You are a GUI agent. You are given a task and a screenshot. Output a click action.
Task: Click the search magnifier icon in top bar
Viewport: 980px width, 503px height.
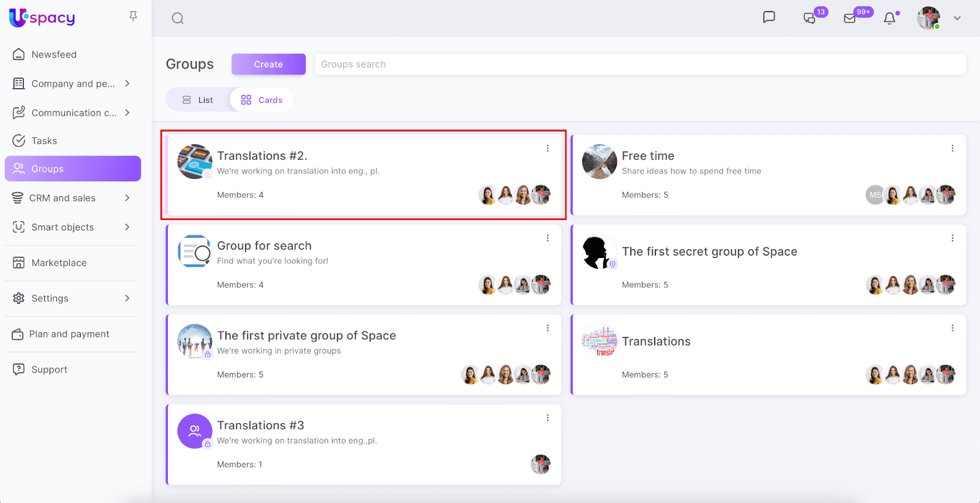click(x=178, y=18)
